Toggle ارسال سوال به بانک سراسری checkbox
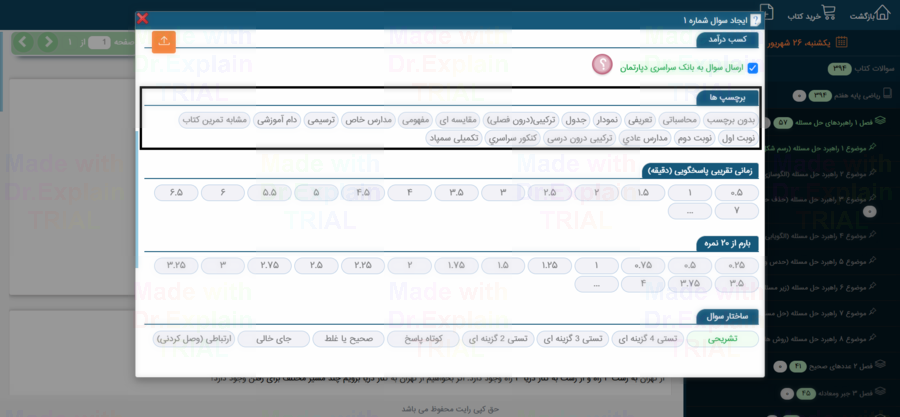This screenshot has height=417, width=900. tap(752, 68)
